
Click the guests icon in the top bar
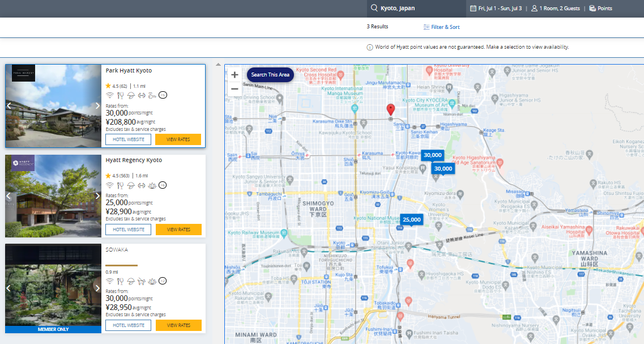[535, 8]
